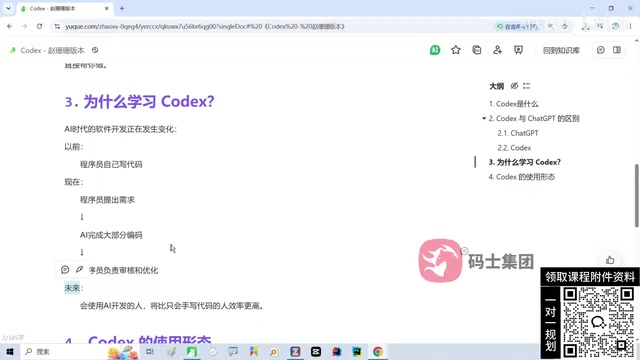The image size is (640, 360).
Task: Open the document copy icon in header
Action: (x=476, y=50)
